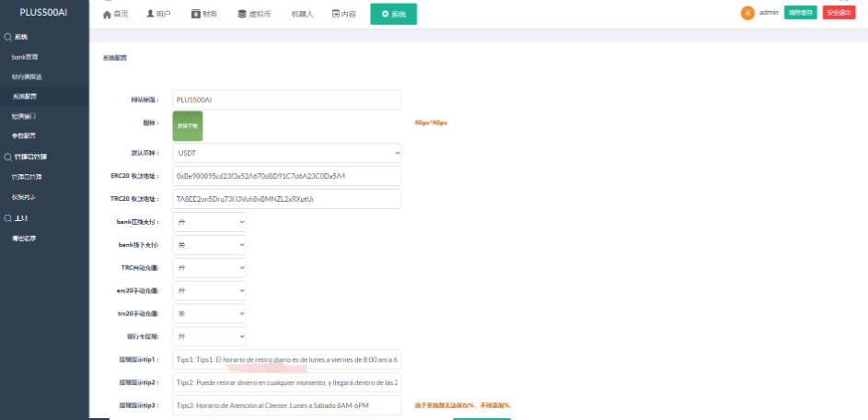Click the 提现提示tip3 input field
The width and height of the screenshot is (868, 420).
[287, 405]
